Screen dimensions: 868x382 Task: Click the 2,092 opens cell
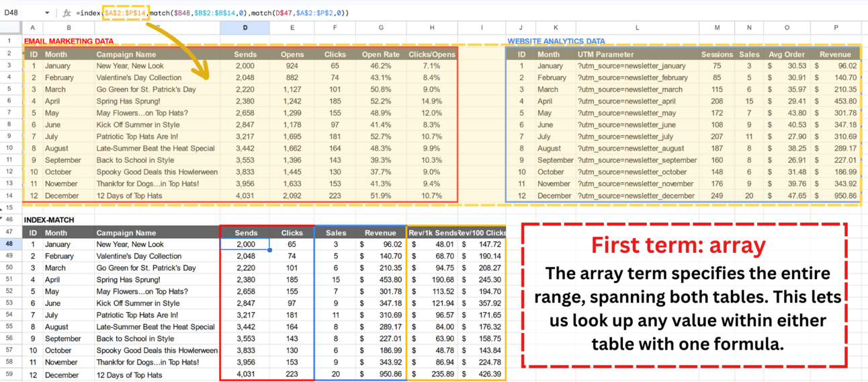pyautogui.click(x=292, y=196)
